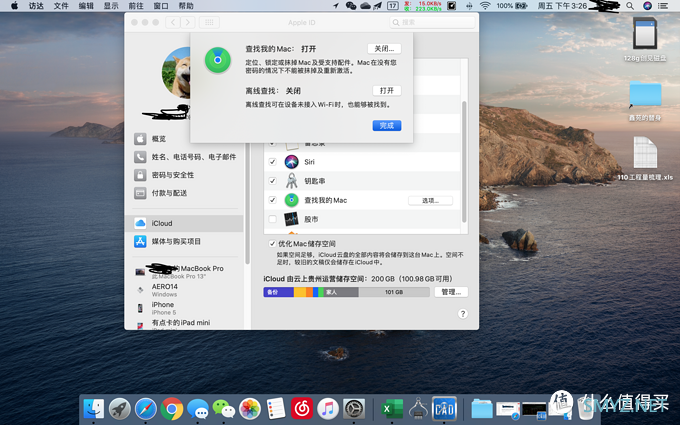Click the WeChat status icon in the menu bar
Screen dimensions: 680x425
tap(351, 6)
